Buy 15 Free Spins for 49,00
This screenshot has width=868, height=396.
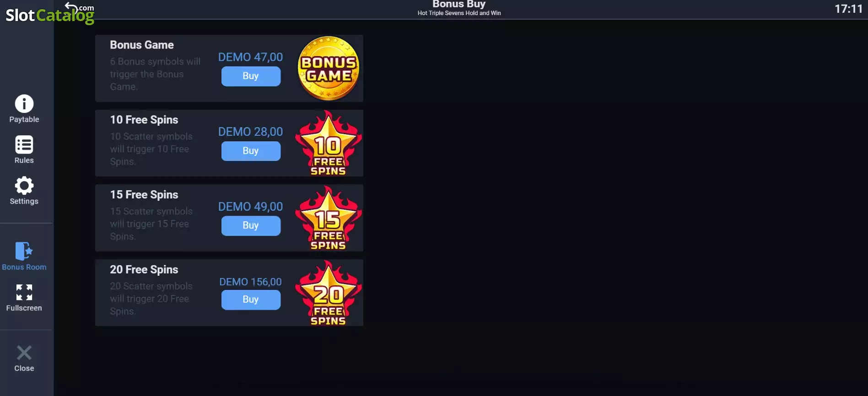(x=251, y=226)
